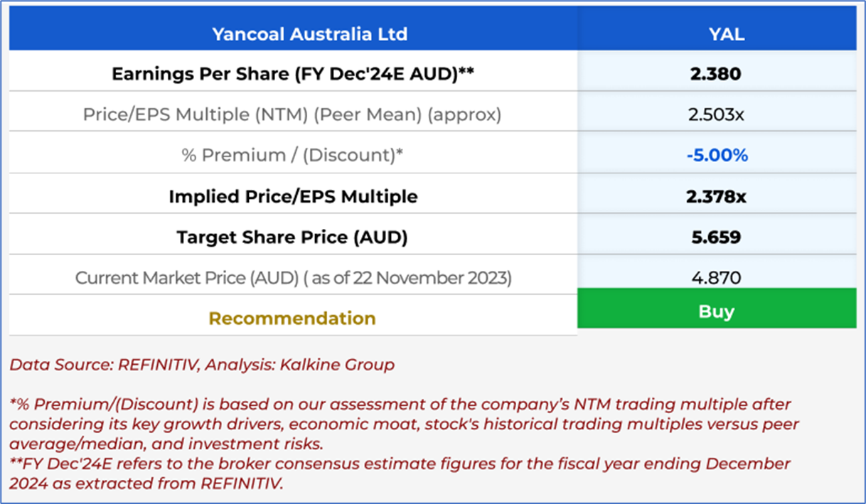Click the 5.659 target price value
Viewport: 866px width, 504px height.
pyautogui.click(x=715, y=237)
